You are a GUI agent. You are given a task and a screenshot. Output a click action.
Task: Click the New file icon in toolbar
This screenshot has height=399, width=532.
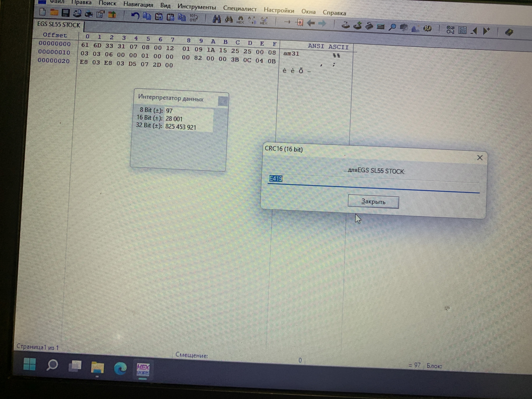[42, 12]
